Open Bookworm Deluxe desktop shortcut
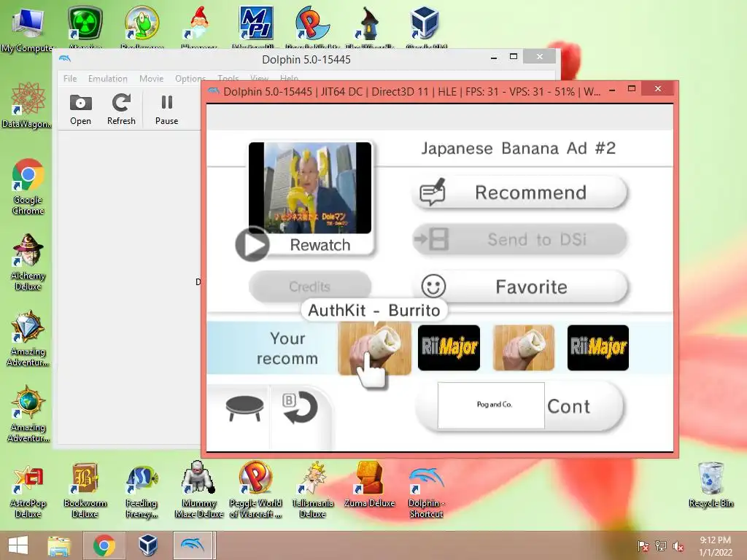Screen dimensions: 747x560 coord(85,490)
